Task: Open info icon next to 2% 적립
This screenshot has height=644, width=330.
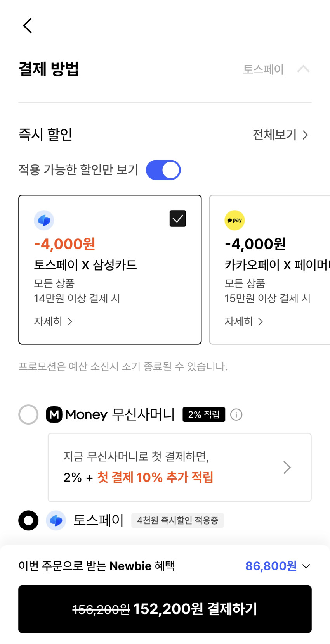Action: click(x=236, y=415)
